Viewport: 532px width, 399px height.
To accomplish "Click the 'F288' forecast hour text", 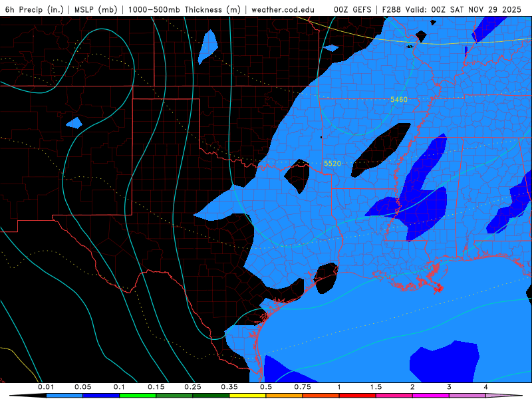I will pos(392,9).
